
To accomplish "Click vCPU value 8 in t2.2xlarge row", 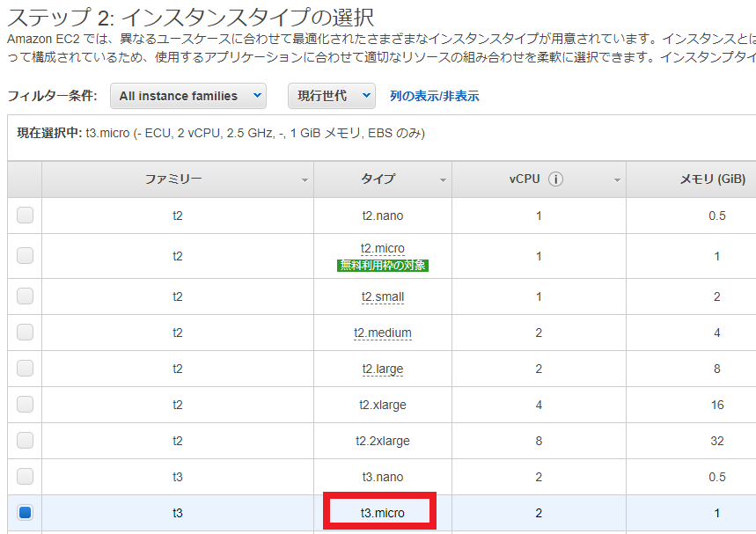I will pos(539,441).
